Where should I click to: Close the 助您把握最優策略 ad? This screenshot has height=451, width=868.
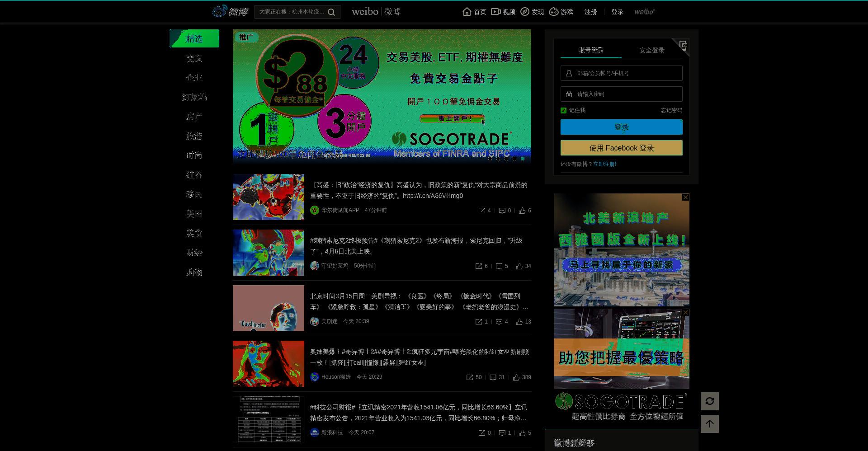tap(686, 312)
